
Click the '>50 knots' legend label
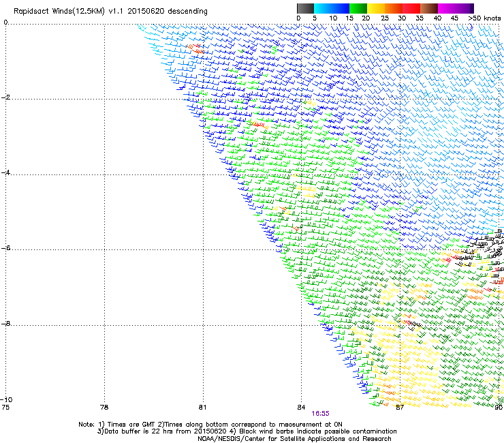point(484,18)
